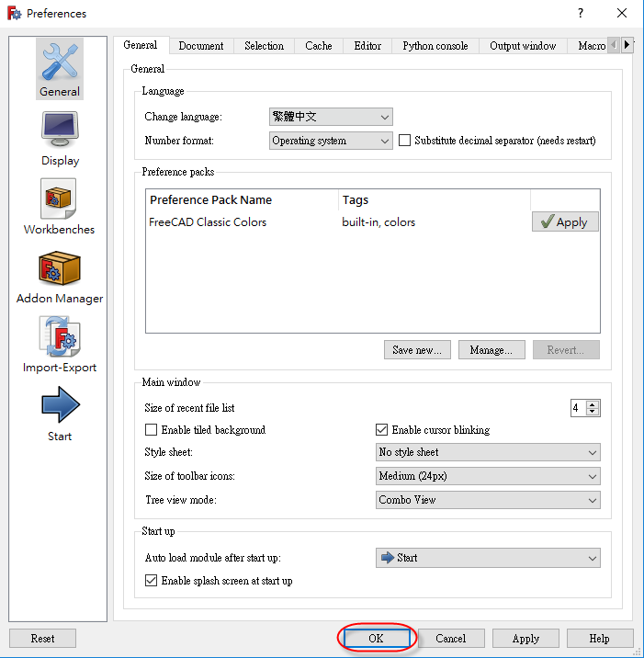Toggle Enable tiled background checkbox

pyautogui.click(x=152, y=429)
